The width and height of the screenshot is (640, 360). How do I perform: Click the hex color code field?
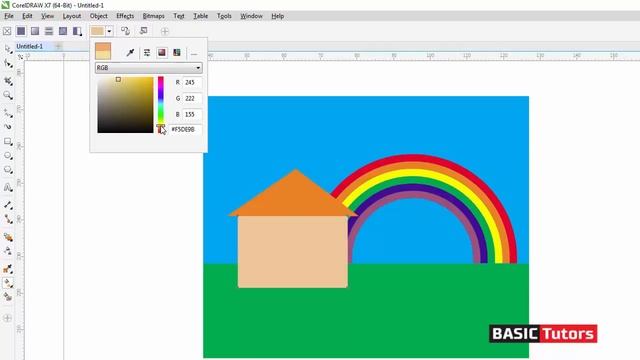tap(185, 129)
